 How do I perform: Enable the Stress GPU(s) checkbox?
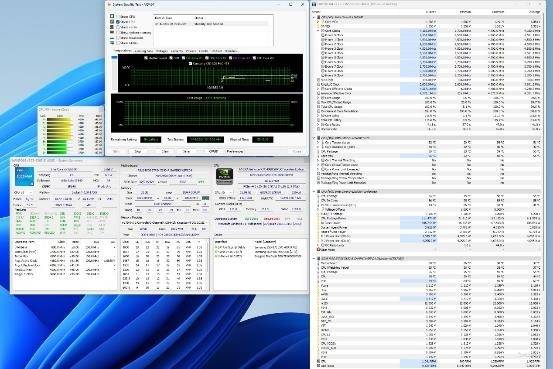[118, 43]
